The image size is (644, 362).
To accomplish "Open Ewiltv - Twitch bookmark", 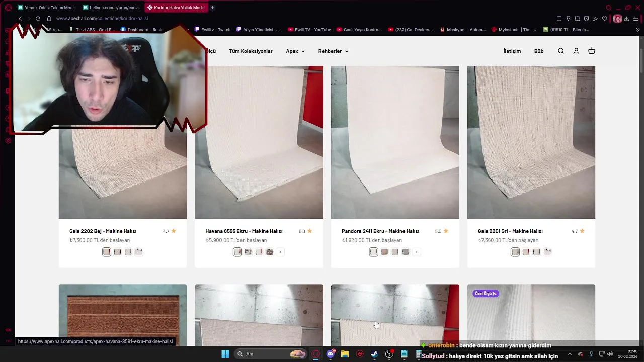I will click(212, 30).
